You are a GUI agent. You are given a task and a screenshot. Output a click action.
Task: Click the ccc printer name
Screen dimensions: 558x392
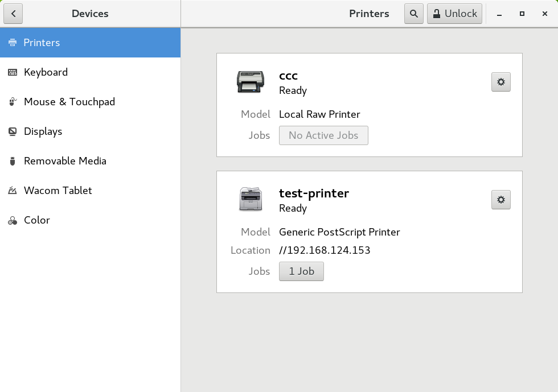(288, 76)
